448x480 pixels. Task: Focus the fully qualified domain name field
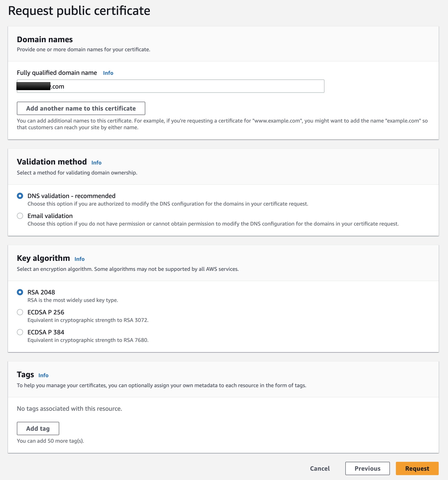tap(170, 86)
